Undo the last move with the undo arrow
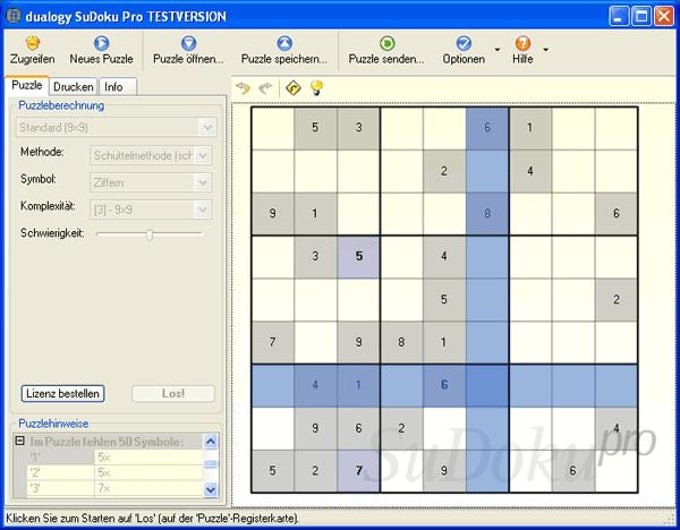680x530 pixels. [243, 88]
